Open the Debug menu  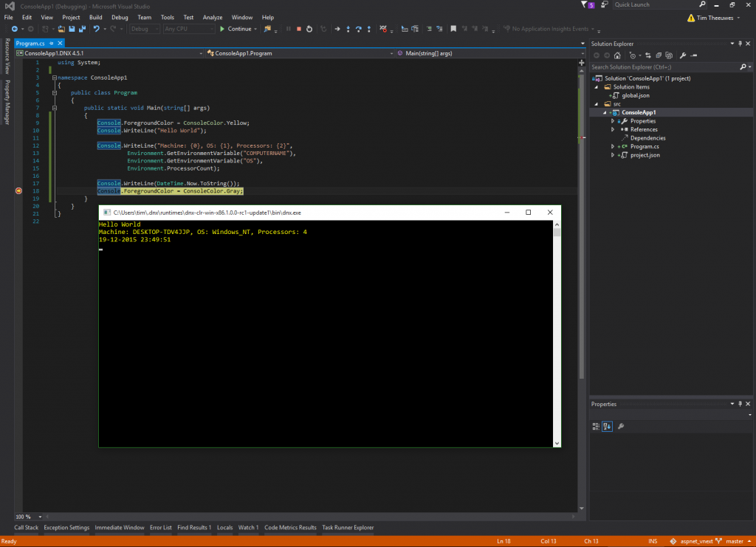coord(120,17)
